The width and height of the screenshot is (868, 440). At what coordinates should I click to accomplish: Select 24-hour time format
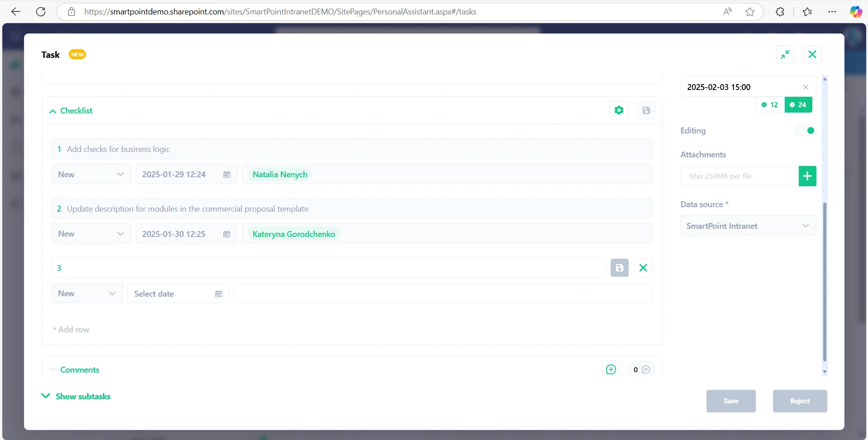pyautogui.click(x=798, y=105)
